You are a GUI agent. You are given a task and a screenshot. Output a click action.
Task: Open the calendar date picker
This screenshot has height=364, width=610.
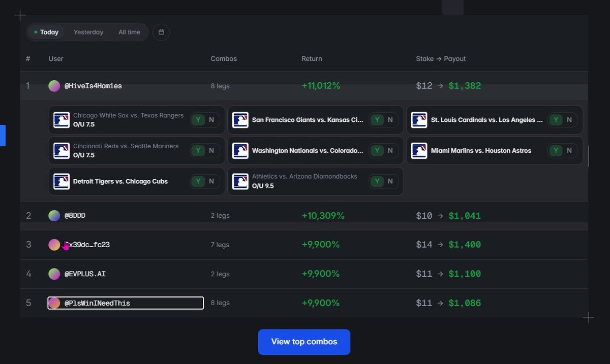point(161,32)
